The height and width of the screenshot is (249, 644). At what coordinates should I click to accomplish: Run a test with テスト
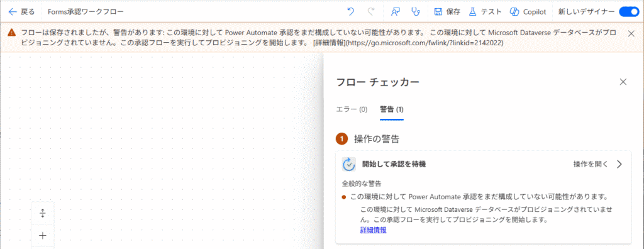point(485,12)
